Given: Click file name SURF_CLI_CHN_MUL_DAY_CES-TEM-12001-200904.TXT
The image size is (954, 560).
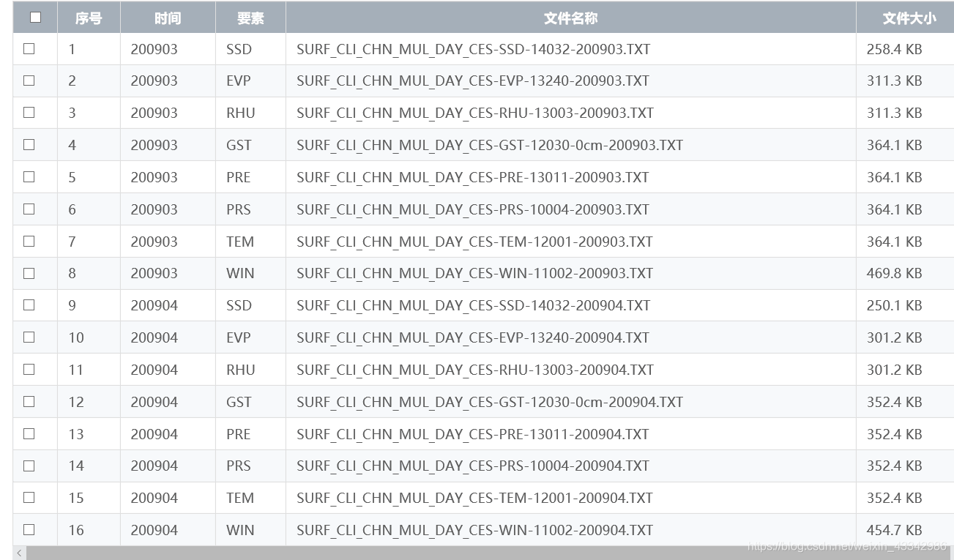Looking at the screenshot, I should [x=474, y=499].
